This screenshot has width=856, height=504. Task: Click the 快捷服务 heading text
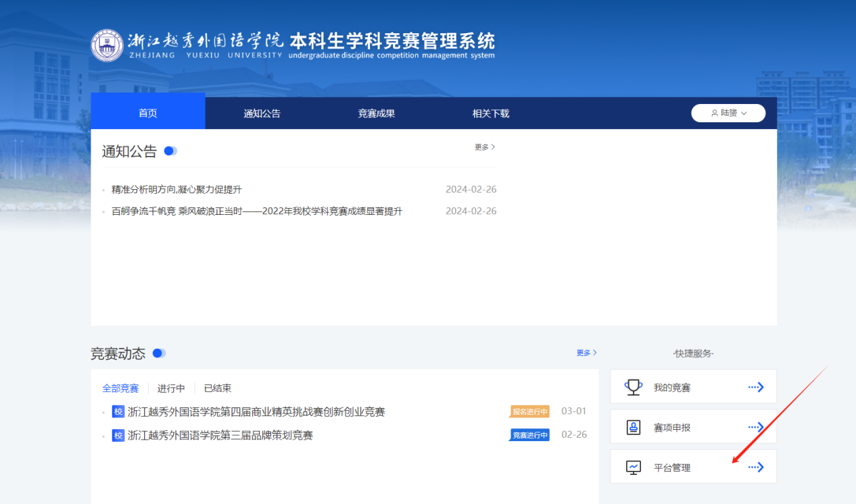[x=694, y=353]
